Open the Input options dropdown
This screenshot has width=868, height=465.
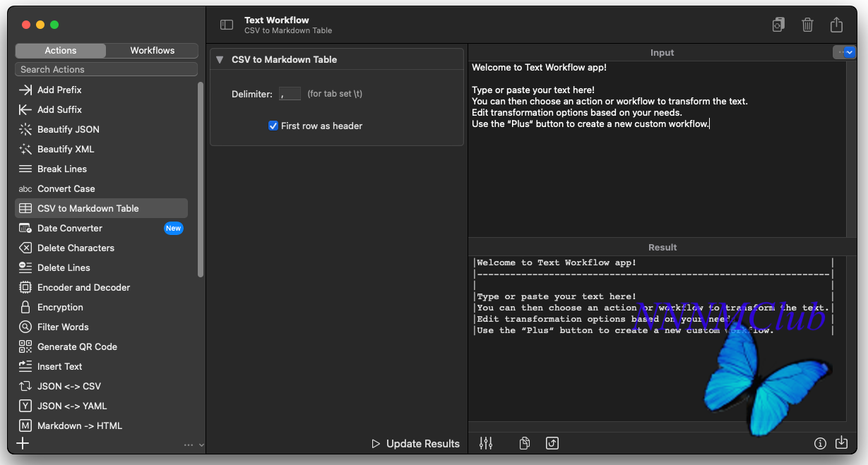(x=845, y=52)
